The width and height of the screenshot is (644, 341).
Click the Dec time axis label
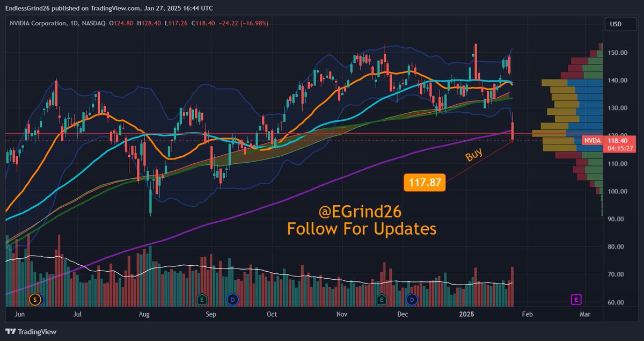pyautogui.click(x=404, y=314)
